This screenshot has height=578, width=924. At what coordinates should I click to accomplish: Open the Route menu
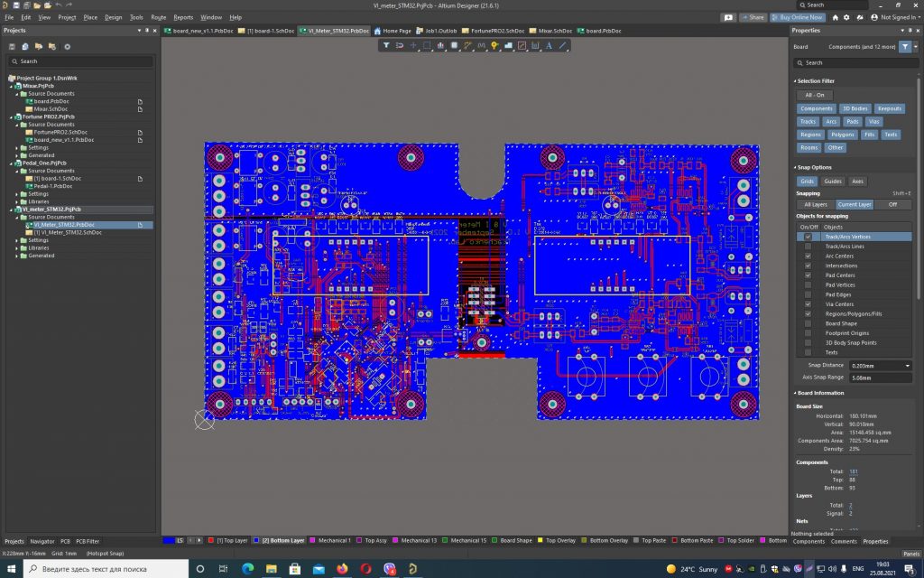158,17
